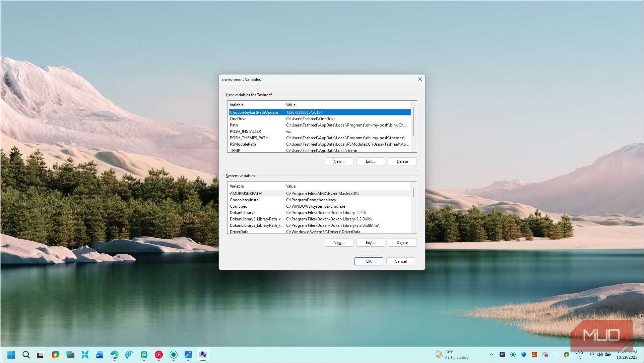The image size is (644, 363).
Task: Click New under System variables
Action: (339, 243)
